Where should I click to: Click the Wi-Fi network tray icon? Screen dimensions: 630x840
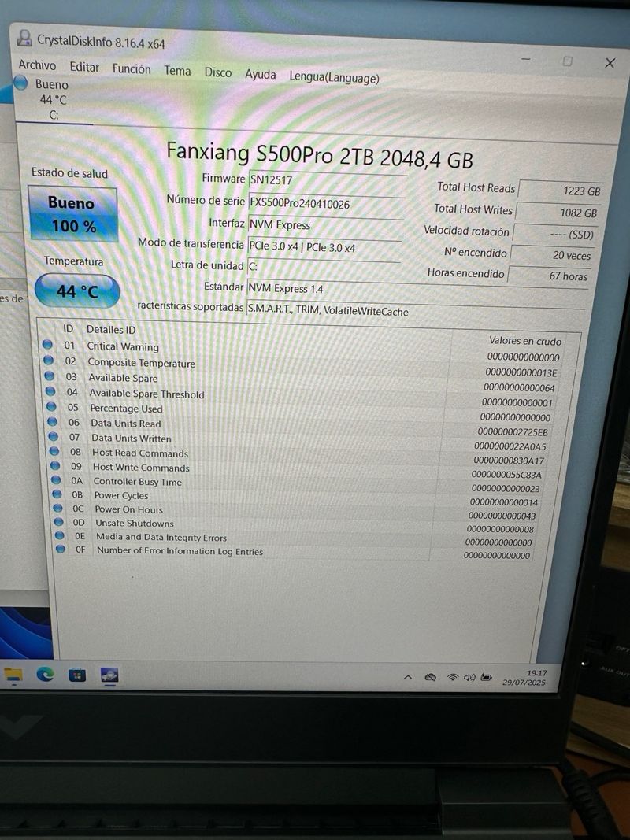(x=453, y=678)
